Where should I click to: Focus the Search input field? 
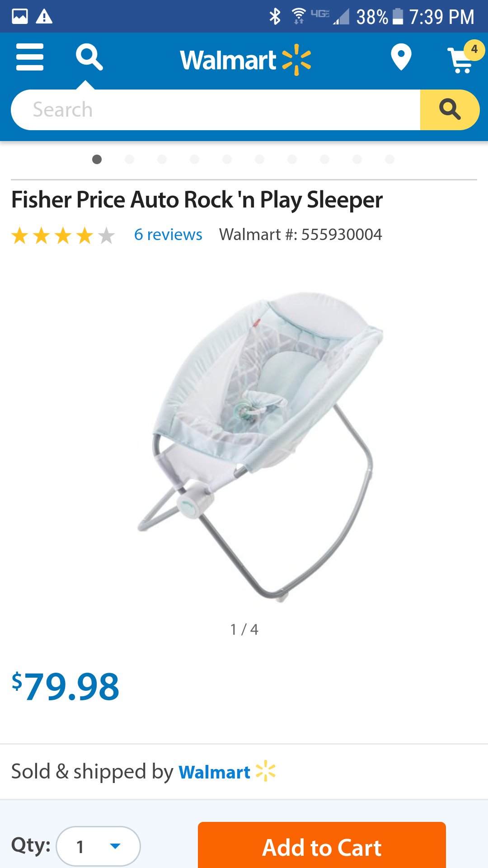point(216,110)
